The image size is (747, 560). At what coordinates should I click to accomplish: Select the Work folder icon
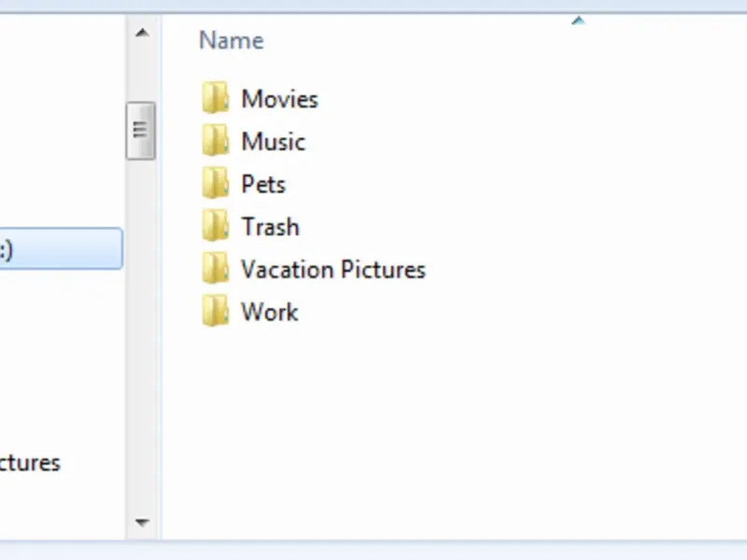pyautogui.click(x=216, y=312)
